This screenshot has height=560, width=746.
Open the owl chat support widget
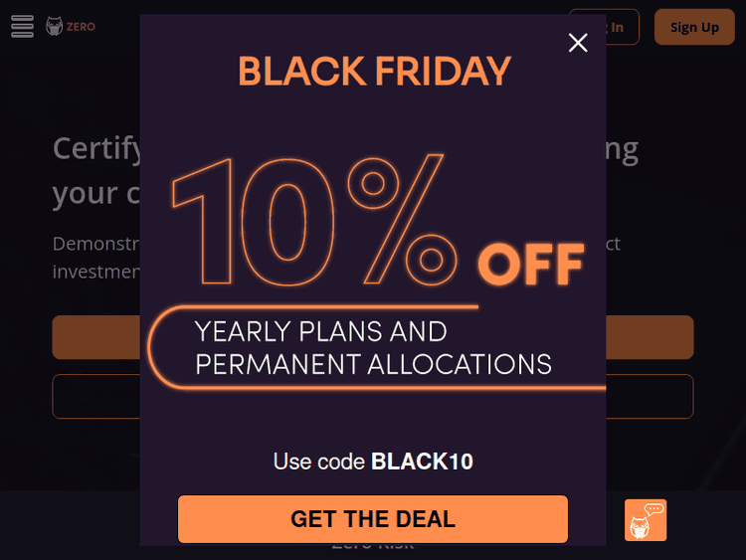[646, 520]
